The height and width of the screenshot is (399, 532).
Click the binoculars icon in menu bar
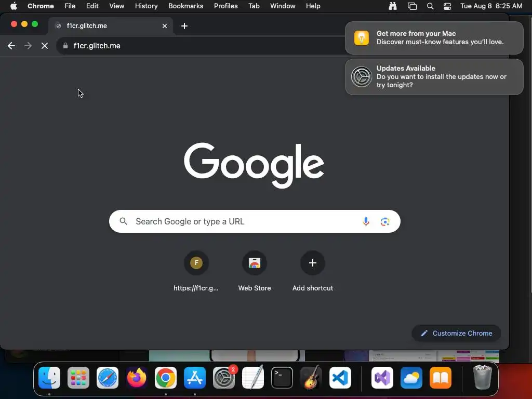point(393,6)
